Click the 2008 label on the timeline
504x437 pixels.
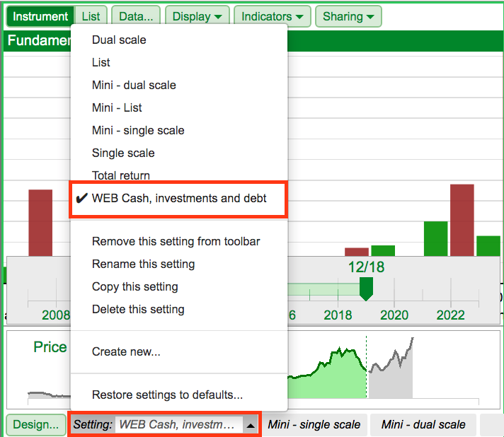(56, 315)
